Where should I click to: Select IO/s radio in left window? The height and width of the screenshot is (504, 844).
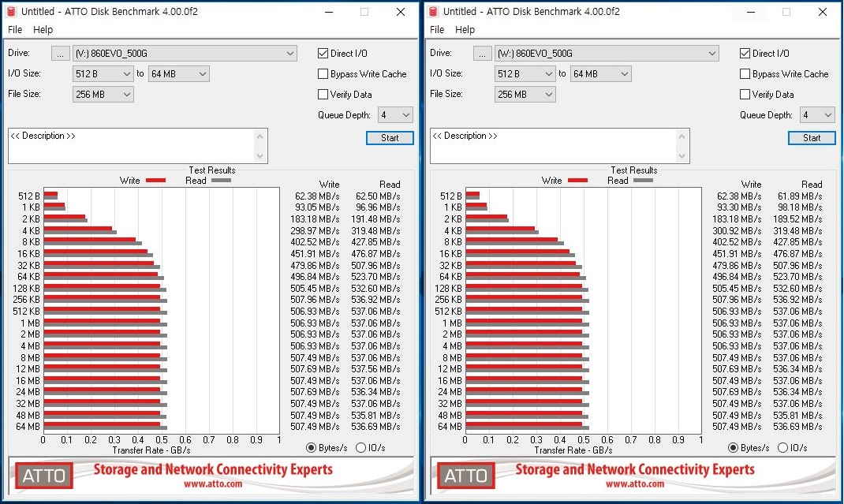tap(361, 447)
